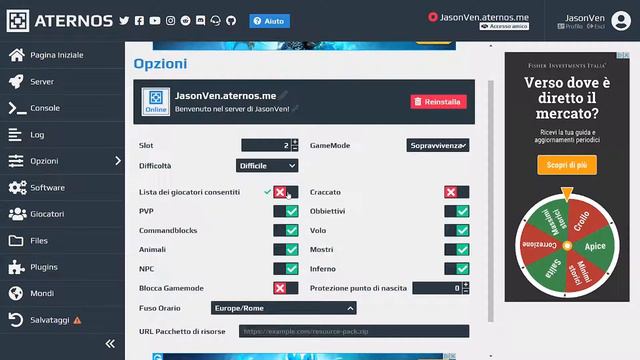Open the Plugins menu item
640x360 pixels.
point(62,267)
